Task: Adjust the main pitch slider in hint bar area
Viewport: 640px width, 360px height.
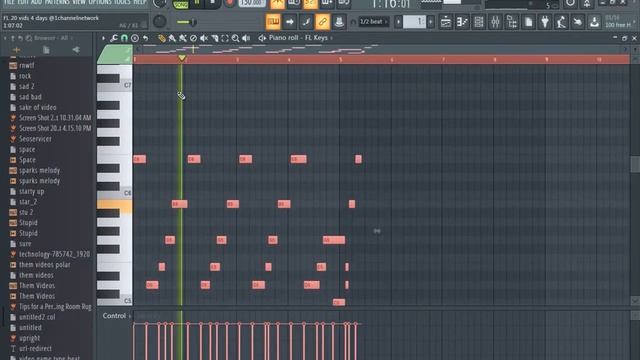Action: point(187,22)
